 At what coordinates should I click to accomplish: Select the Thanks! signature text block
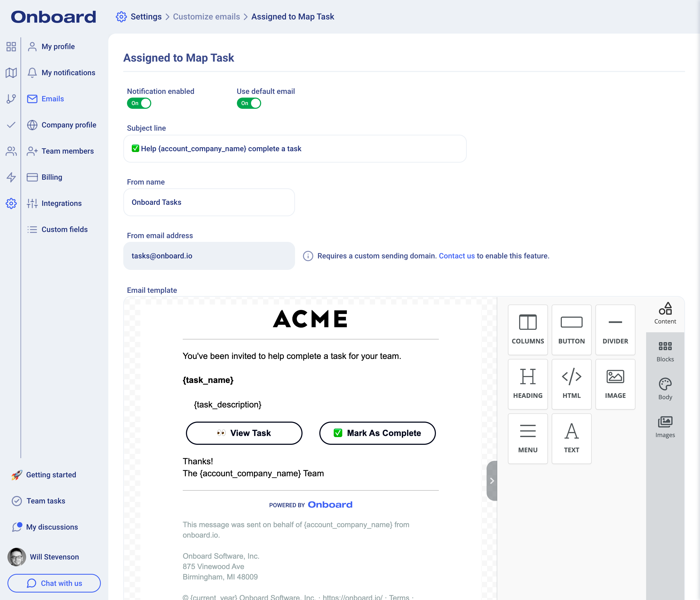[253, 467]
